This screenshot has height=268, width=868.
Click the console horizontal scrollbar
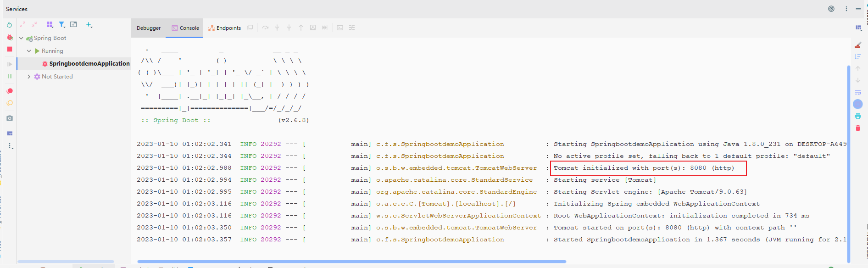pos(351,261)
